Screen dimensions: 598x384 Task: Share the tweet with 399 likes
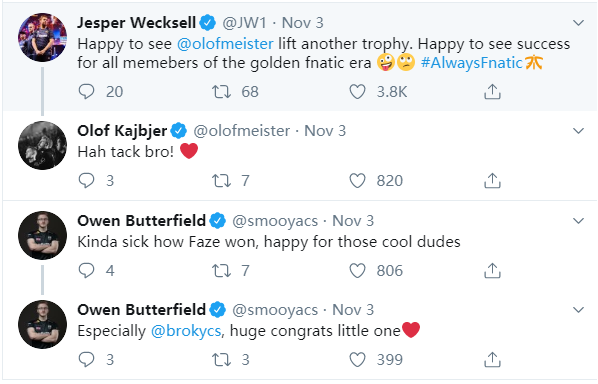coord(492,359)
